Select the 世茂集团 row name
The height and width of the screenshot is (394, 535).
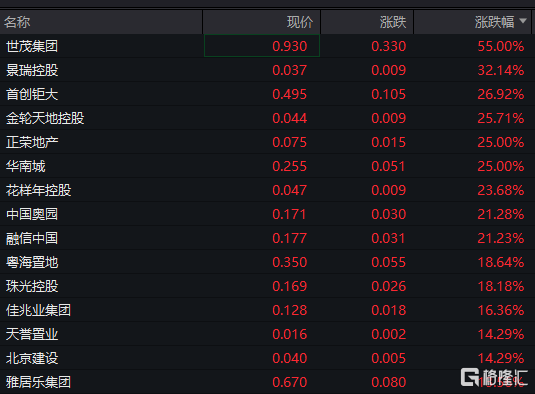click(x=32, y=46)
